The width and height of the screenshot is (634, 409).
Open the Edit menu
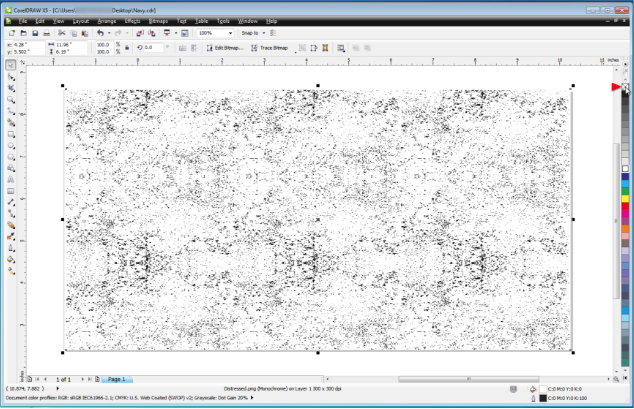(x=40, y=21)
